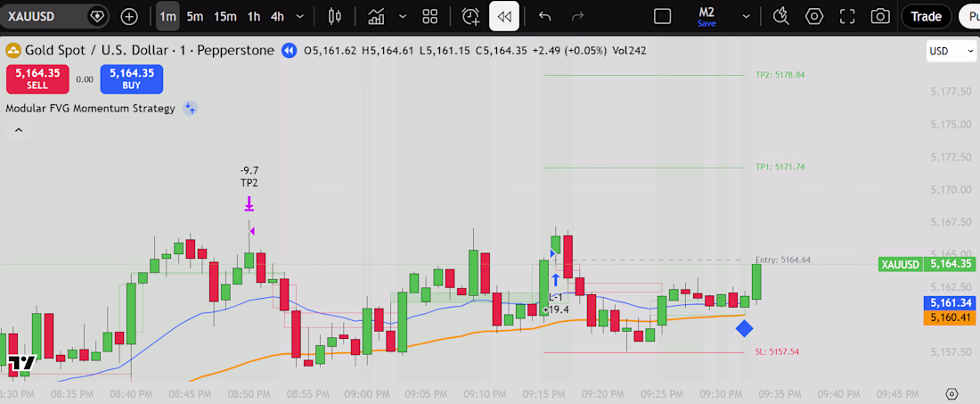Click the green XAUUSD price label
This screenshot has width=980, height=404.
[900, 264]
